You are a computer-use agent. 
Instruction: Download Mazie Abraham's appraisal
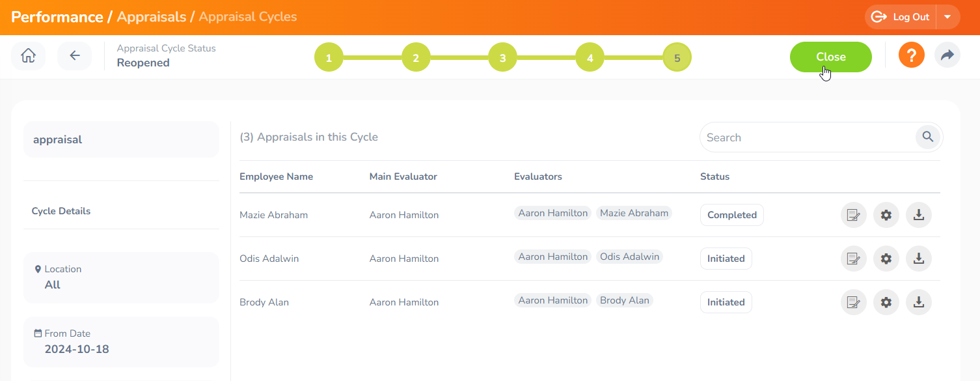(x=918, y=215)
